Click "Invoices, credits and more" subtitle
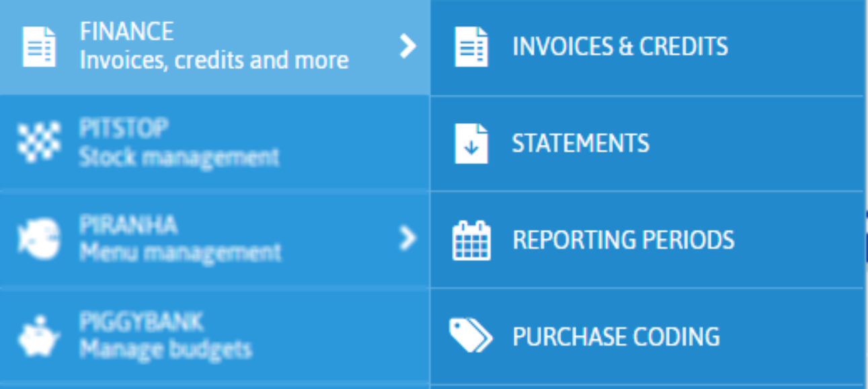This screenshot has width=868, height=389. pos(214,61)
